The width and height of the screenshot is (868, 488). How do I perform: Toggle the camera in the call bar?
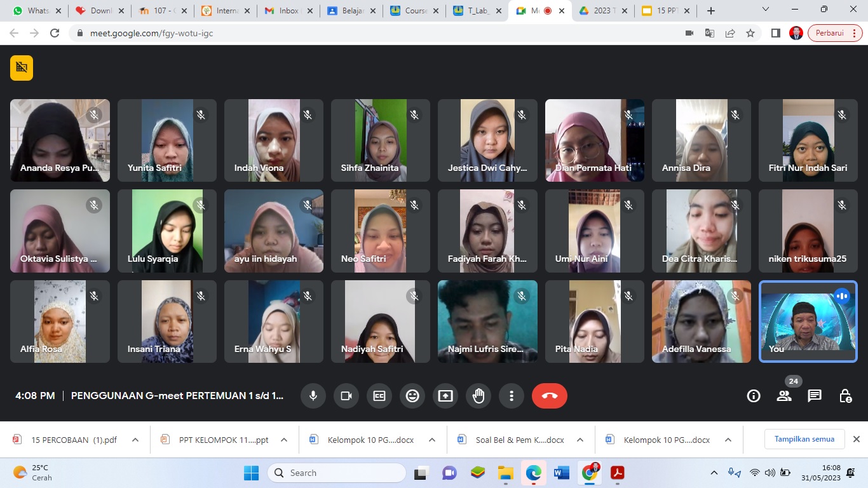(346, 396)
